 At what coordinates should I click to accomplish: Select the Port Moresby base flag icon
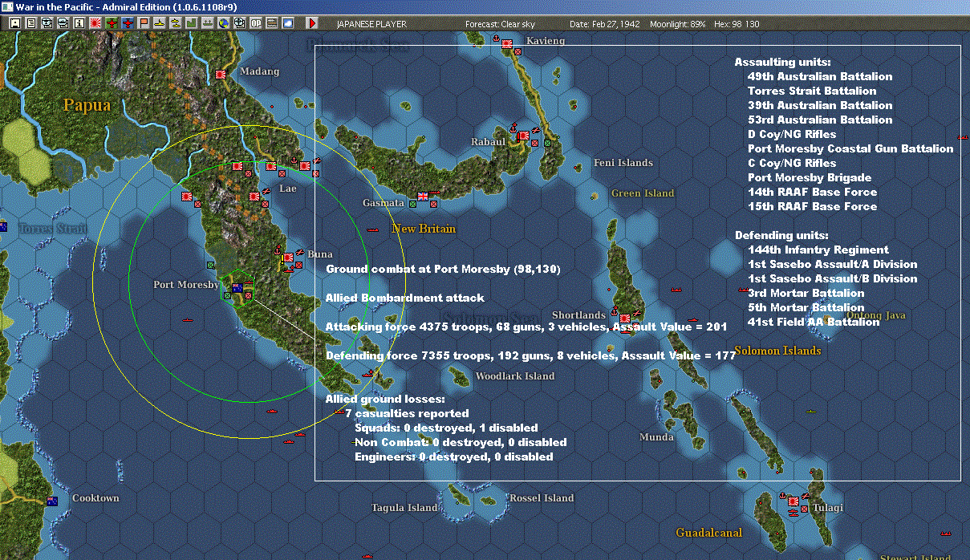coord(237,287)
